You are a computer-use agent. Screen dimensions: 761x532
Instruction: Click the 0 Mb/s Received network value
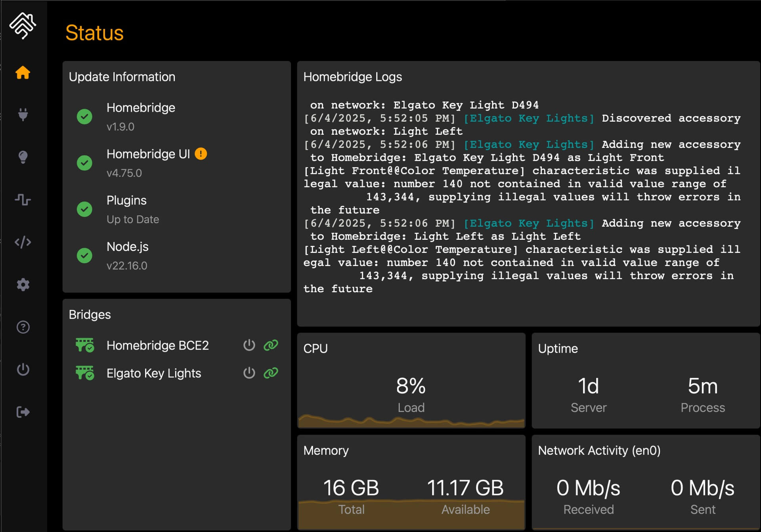pos(589,488)
